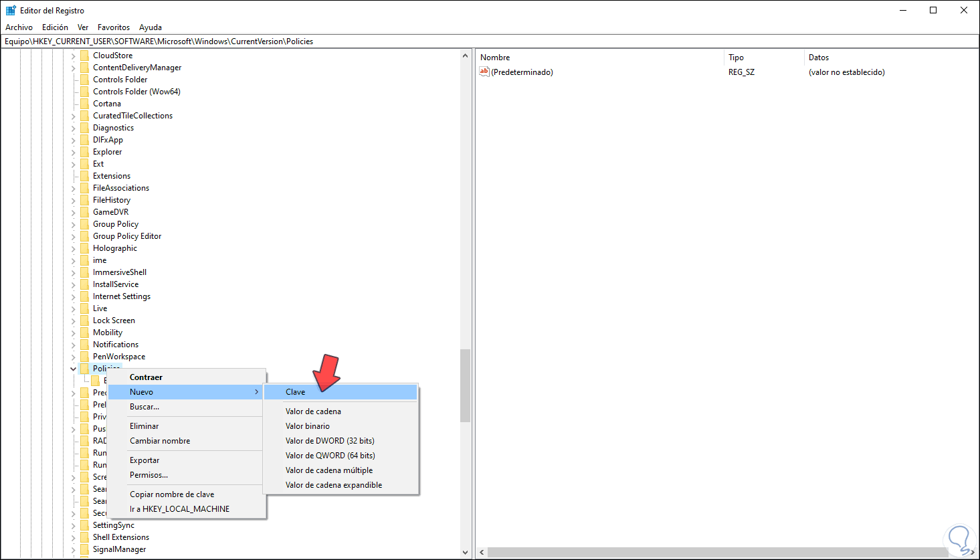Choose Valor de DWORD (32 bits)
The image size is (980, 560).
pyautogui.click(x=340, y=441)
